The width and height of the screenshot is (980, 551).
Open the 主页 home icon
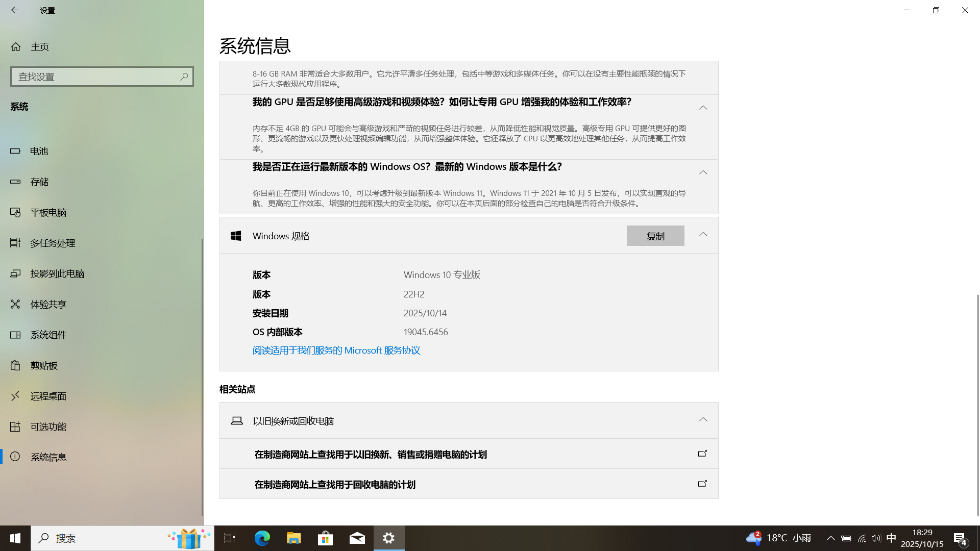pos(16,47)
